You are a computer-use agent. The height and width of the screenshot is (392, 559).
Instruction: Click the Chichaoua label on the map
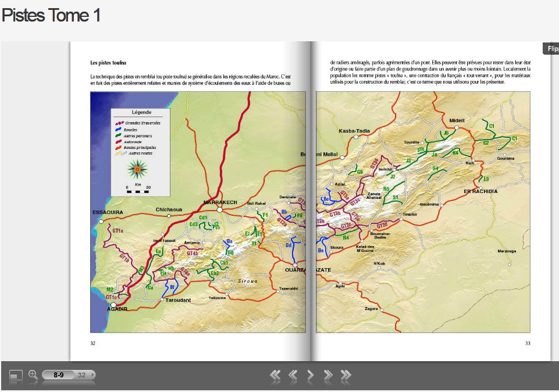click(169, 209)
